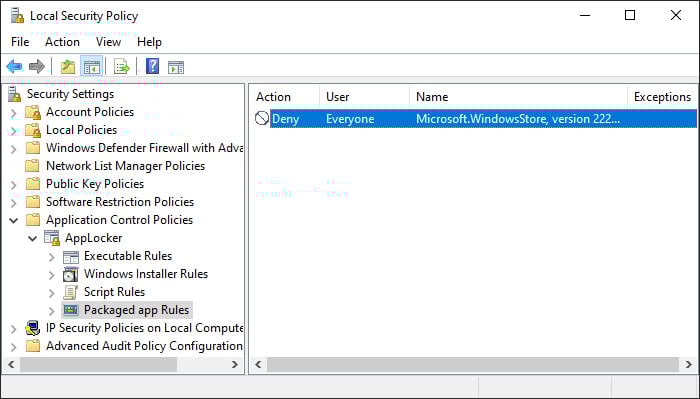The image size is (700, 399).
Task: Click the Everyone user cell
Action: coord(350,119)
